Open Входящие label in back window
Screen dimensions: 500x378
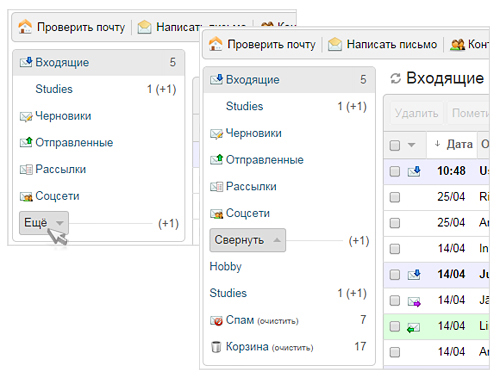[x=62, y=62]
